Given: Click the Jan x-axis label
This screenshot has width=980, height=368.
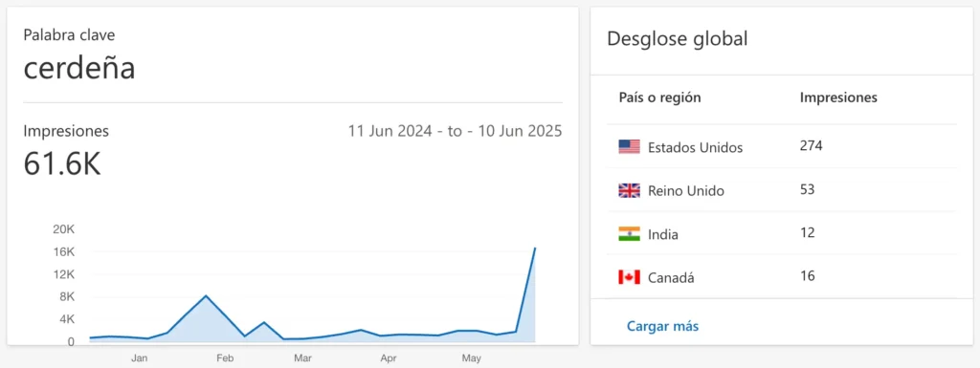Looking at the screenshot, I should [x=140, y=358].
